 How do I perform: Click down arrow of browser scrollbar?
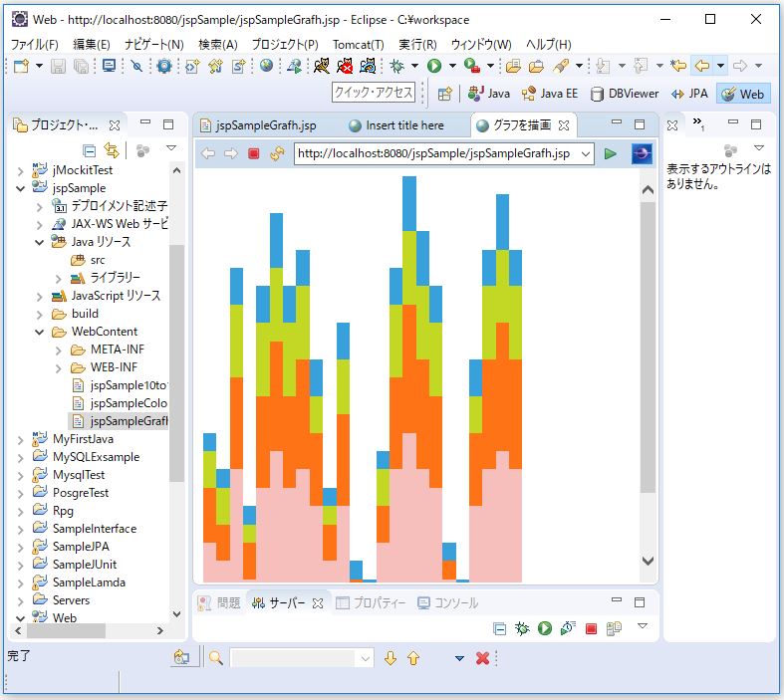pos(648,561)
